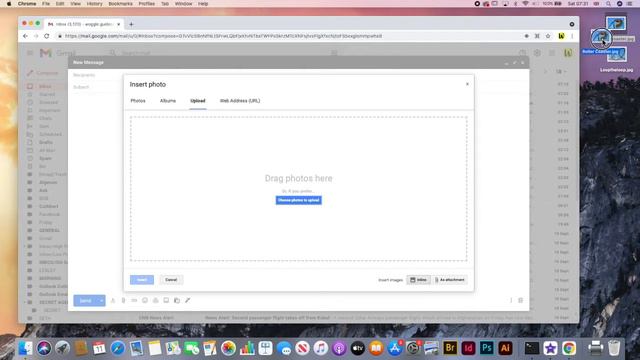Click the blue Send button

[x=85, y=301]
